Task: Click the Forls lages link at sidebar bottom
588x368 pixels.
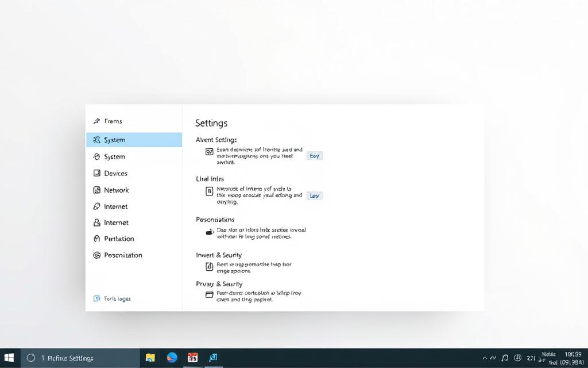Action: click(117, 298)
